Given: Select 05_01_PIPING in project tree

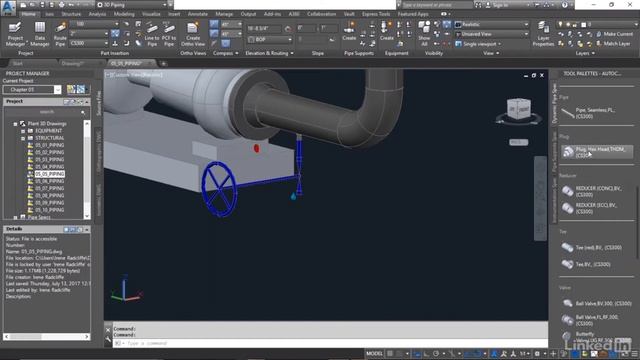Looking at the screenshot, I should (x=49, y=145).
